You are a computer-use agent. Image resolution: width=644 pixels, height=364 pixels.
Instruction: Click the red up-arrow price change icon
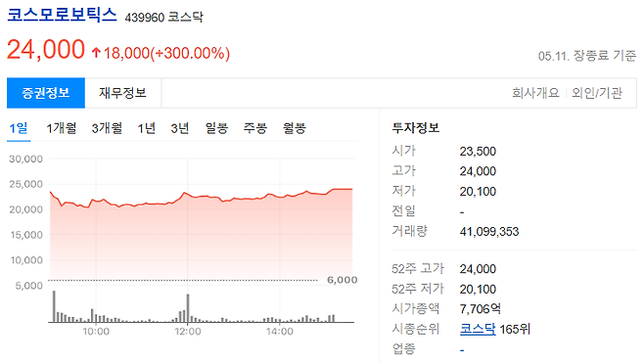[96, 53]
